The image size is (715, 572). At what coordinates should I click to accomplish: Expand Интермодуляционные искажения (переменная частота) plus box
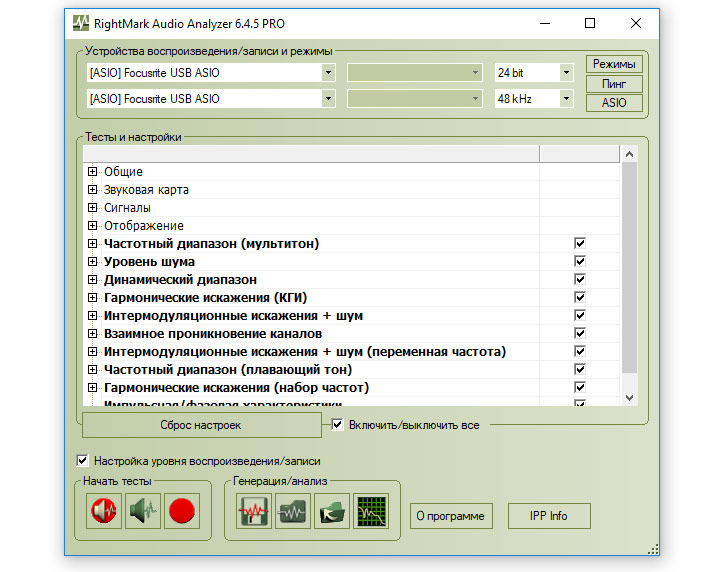tap(93, 352)
